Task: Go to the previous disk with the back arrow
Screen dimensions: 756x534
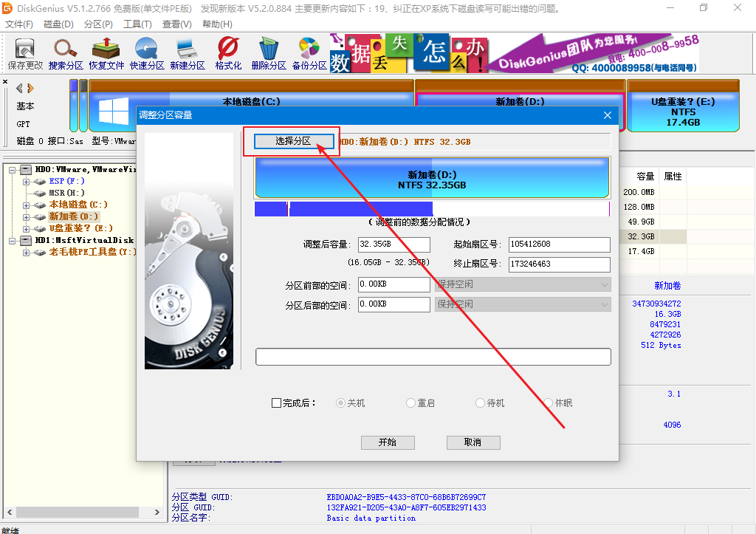Action: (19, 89)
